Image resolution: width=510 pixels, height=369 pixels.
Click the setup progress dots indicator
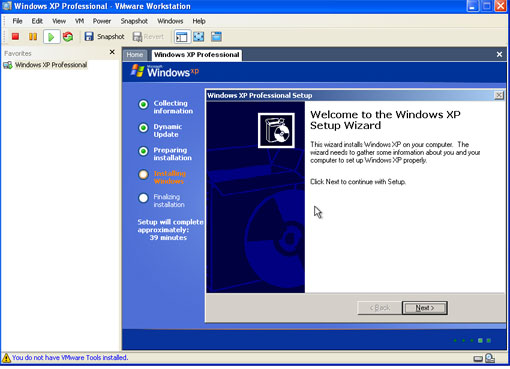(473, 340)
